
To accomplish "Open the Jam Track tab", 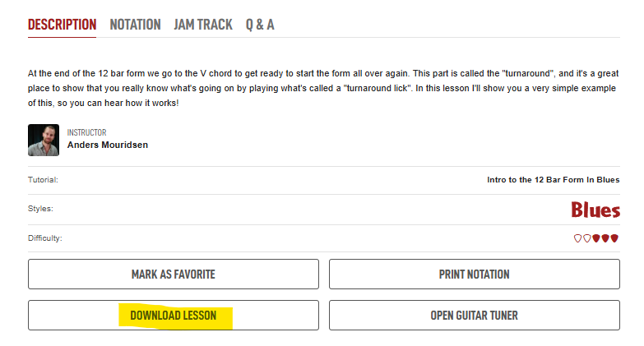I will coord(203,25).
